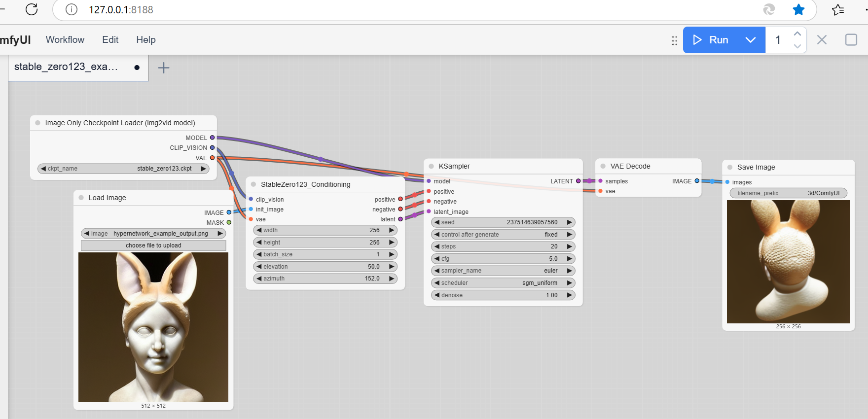The height and width of the screenshot is (419, 868).
Task: Toggle the square panel icon beside the X
Action: (851, 40)
